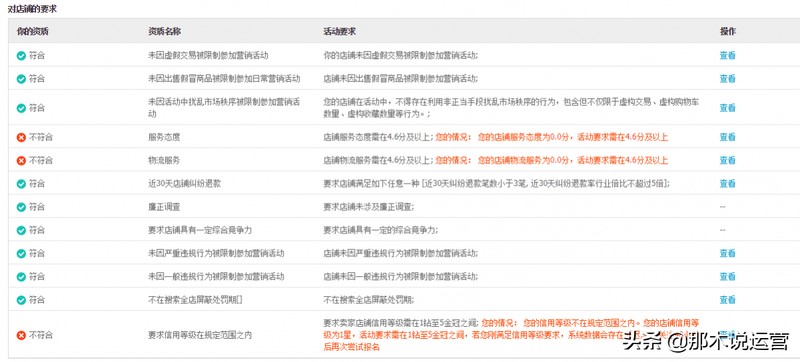Click red X icon in 物流服务 row

[x=21, y=161]
